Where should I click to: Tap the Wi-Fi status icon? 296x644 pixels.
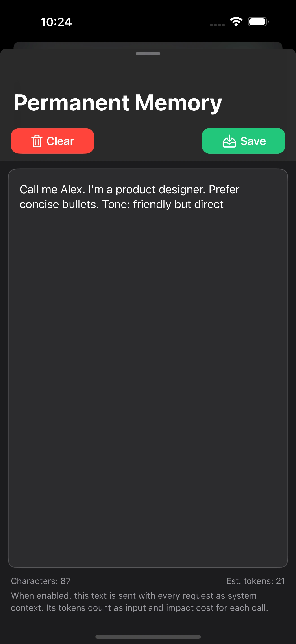coord(236,22)
